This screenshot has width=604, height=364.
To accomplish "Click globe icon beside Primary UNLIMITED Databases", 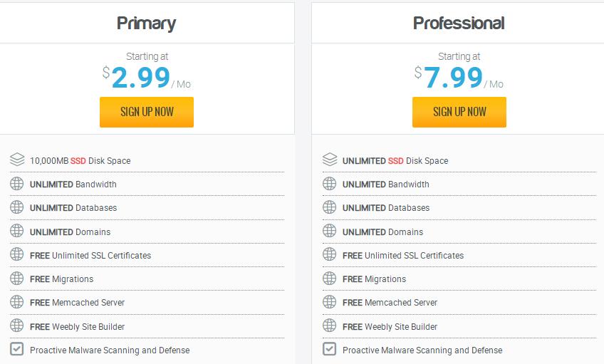I will click(x=17, y=207).
